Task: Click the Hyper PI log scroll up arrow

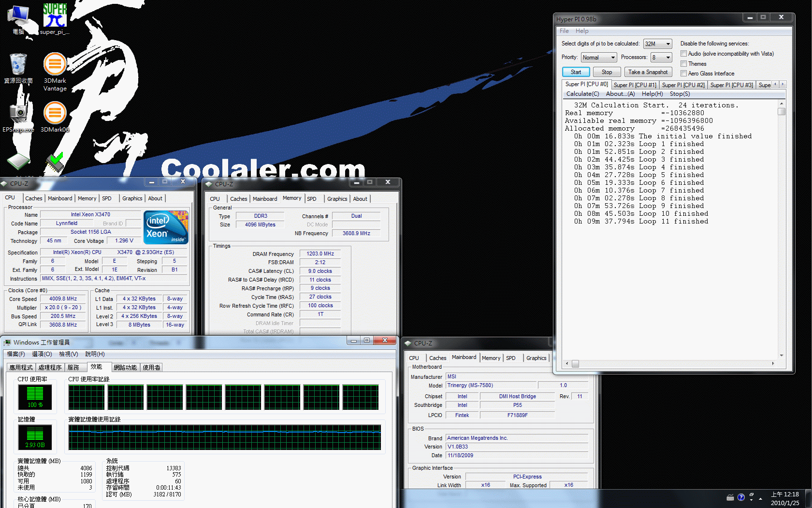Action: pyautogui.click(x=782, y=104)
